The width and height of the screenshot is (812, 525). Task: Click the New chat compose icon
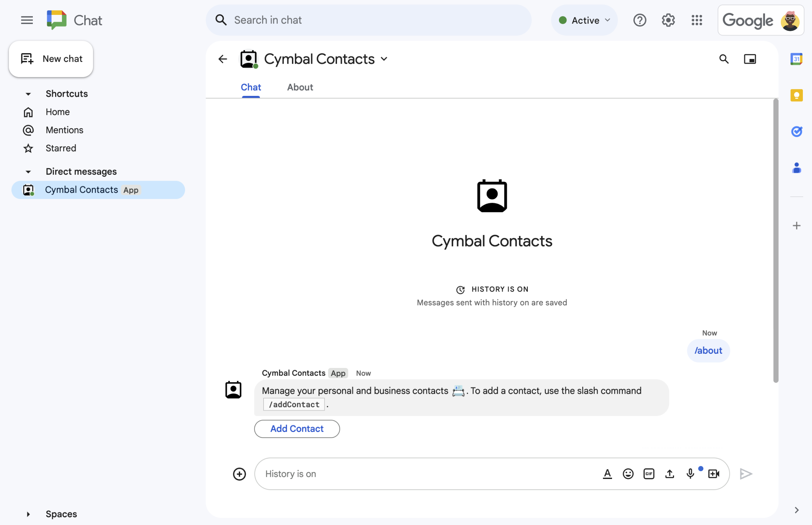click(x=25, y=58)
